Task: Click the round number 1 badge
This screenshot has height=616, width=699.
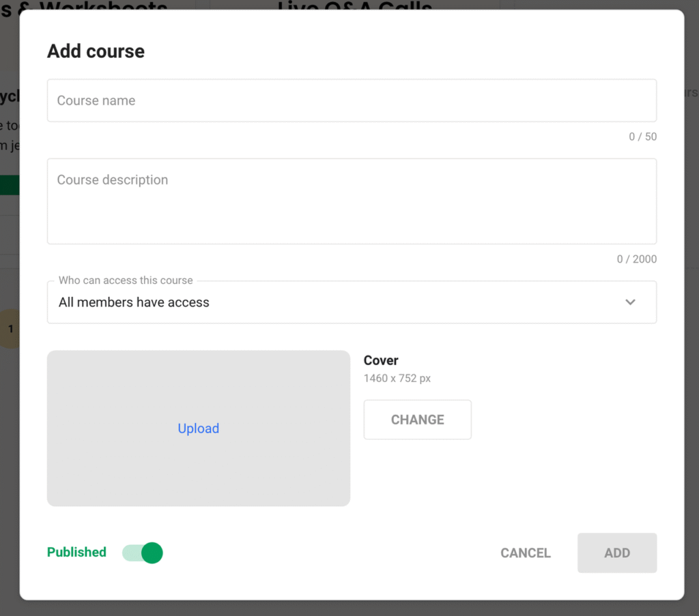Action: pos(10,329)
